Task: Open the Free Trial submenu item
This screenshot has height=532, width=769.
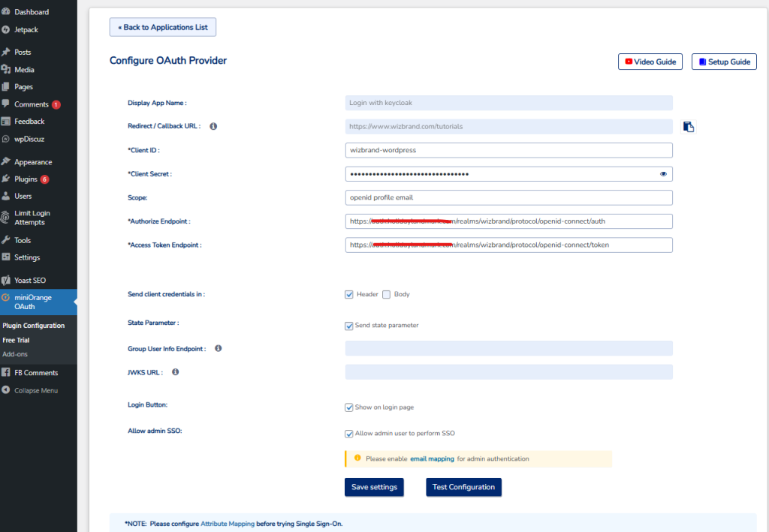Action: pyautogui.click(x=16, y=340)
